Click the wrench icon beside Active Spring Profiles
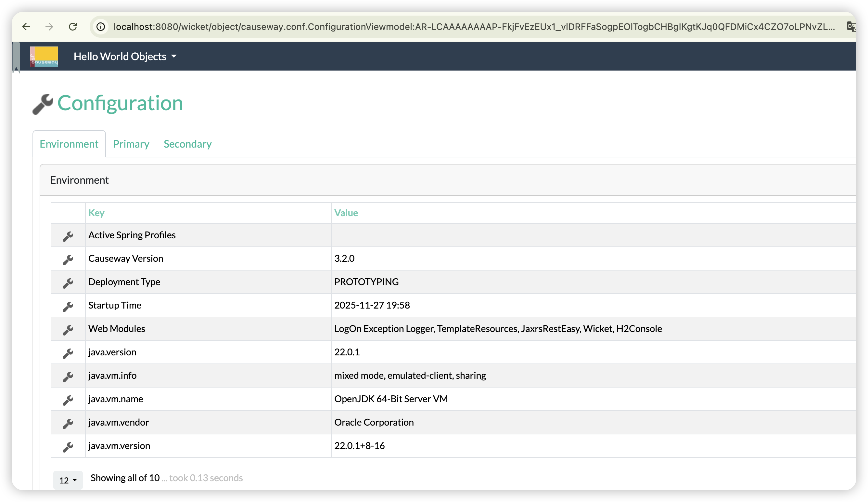 click(68, 236)
